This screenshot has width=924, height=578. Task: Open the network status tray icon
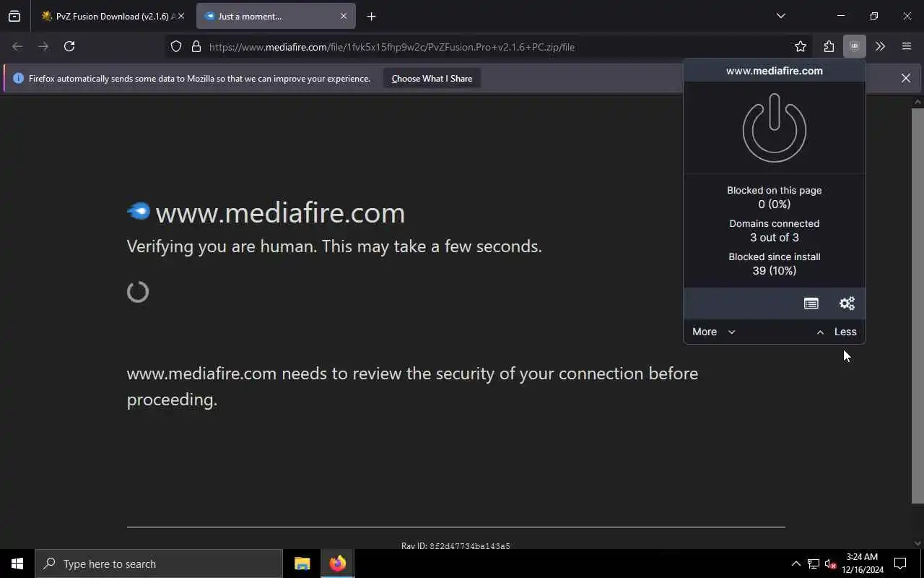[814, 564]
